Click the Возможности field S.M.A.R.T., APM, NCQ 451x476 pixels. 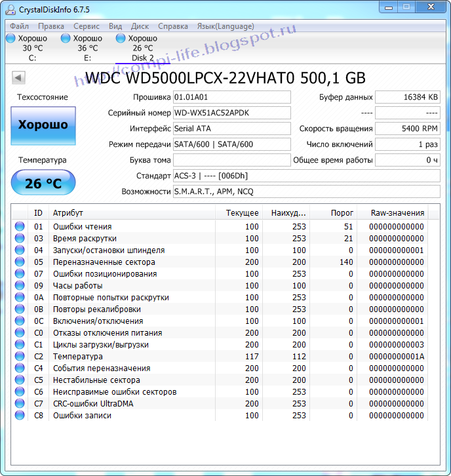307,191
